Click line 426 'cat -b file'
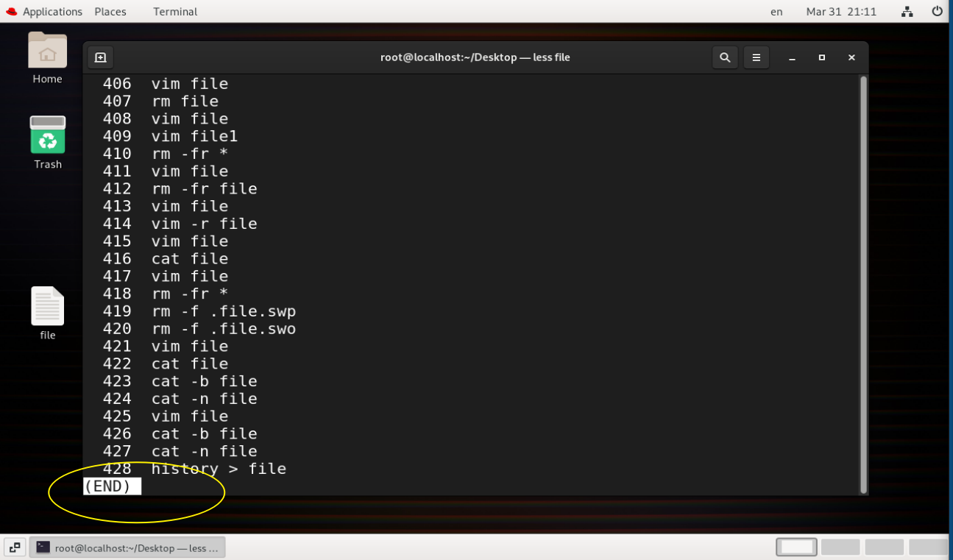953x560 pixels. pyautogui.click(x=180, y=433)
